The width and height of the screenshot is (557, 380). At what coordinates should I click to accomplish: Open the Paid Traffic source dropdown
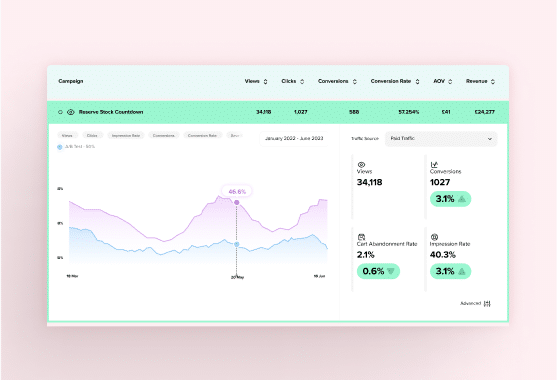441,139
